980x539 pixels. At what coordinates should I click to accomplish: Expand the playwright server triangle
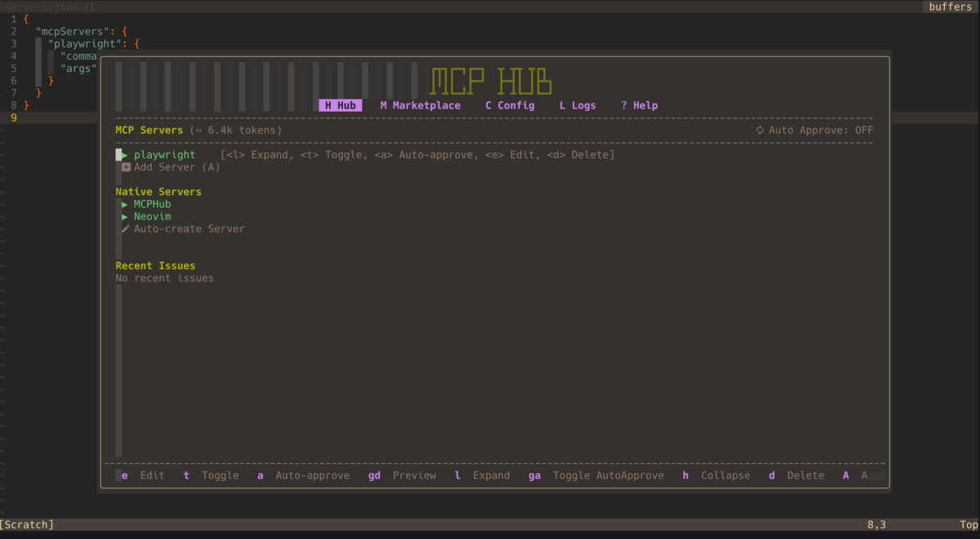coord(125,154)
